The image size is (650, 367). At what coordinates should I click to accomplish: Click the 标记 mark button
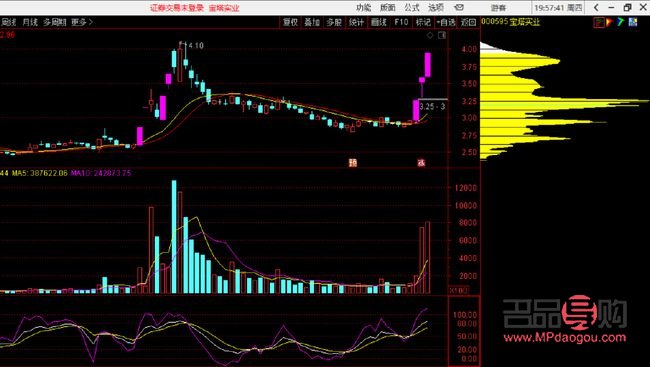[423, 22]
